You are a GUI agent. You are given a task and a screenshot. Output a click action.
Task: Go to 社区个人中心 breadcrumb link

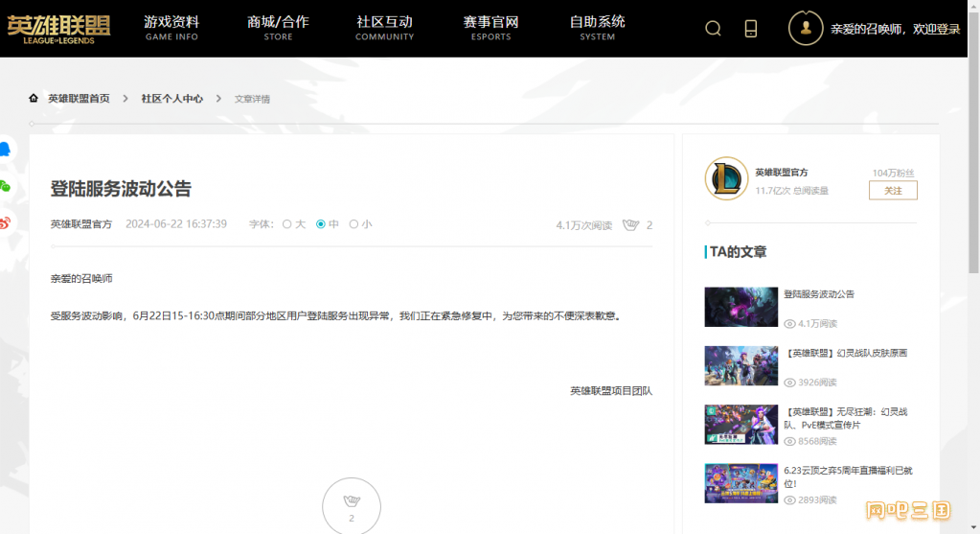[171, 98]
